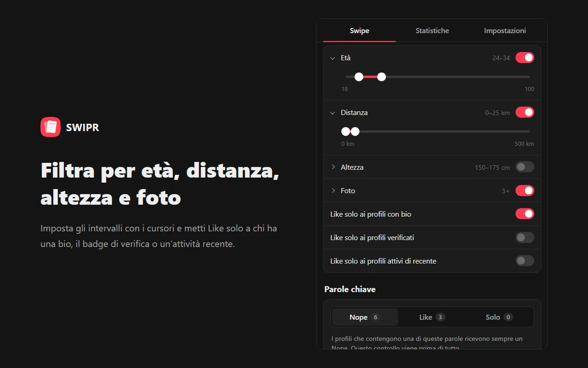Click the 24–34 age range value
Image resolution: width=588 pixels, height=368 pixels.
[x=501, y=58]
